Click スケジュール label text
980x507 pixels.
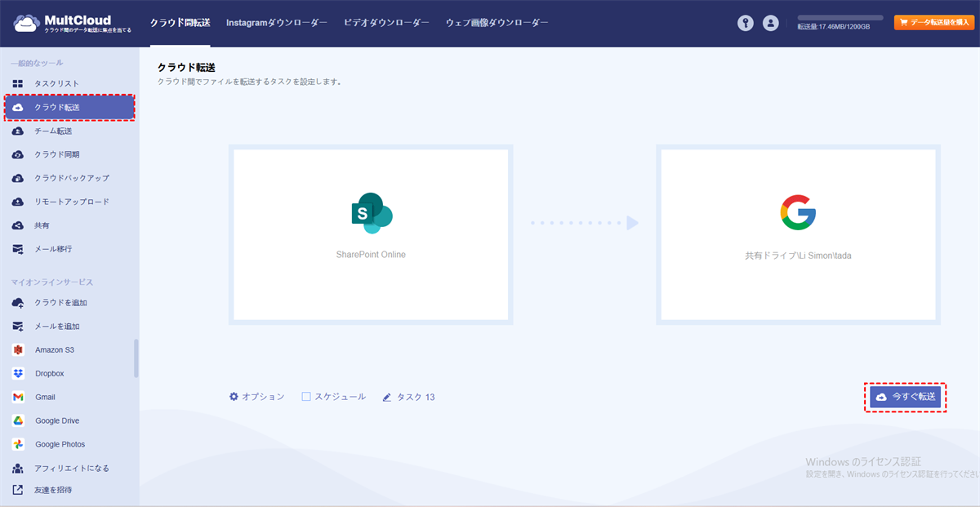coord(340,397)
